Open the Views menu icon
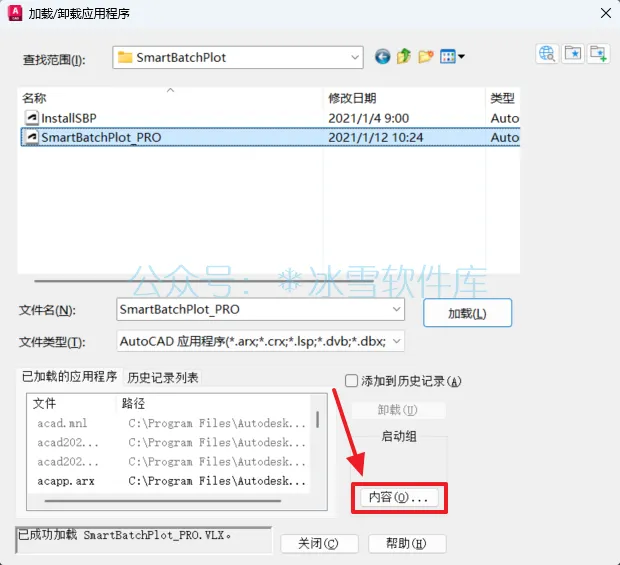 (x=452, y=57)
